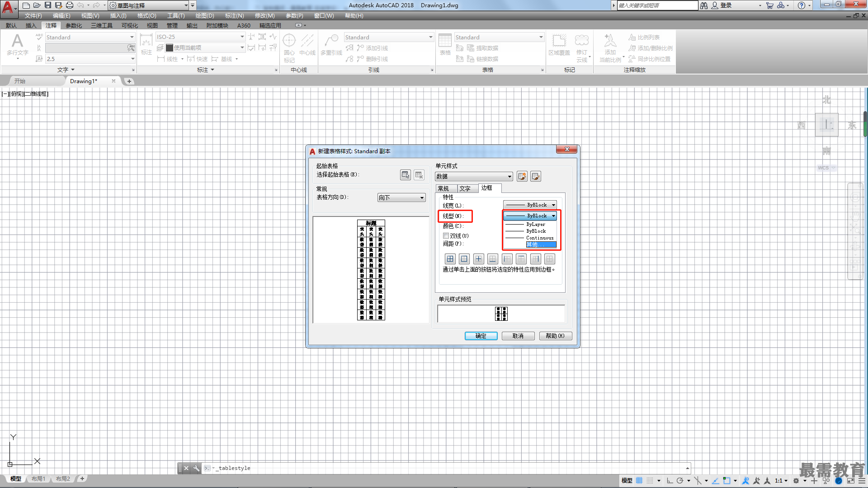
Task: Apply properties to bottom border
Action: pos(493,259)
